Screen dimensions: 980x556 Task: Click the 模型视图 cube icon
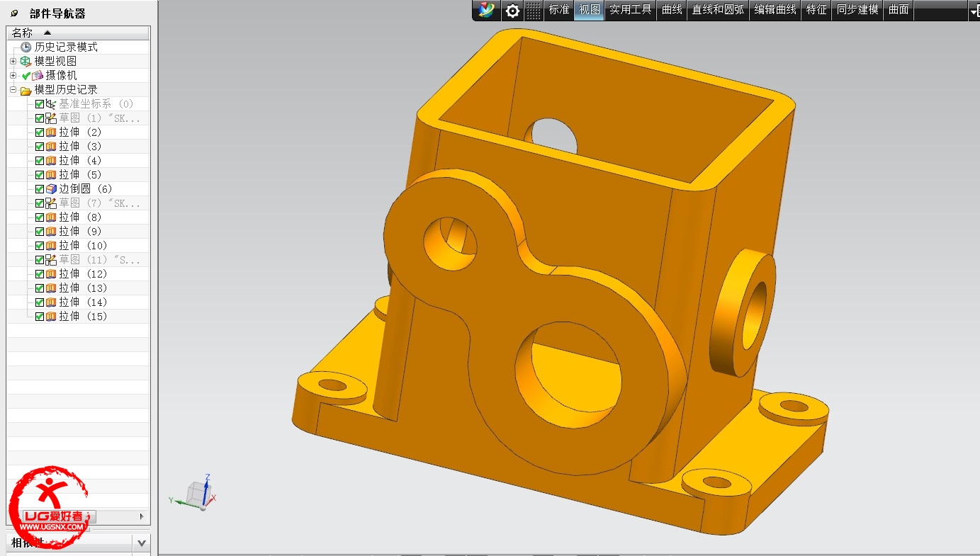26,61
